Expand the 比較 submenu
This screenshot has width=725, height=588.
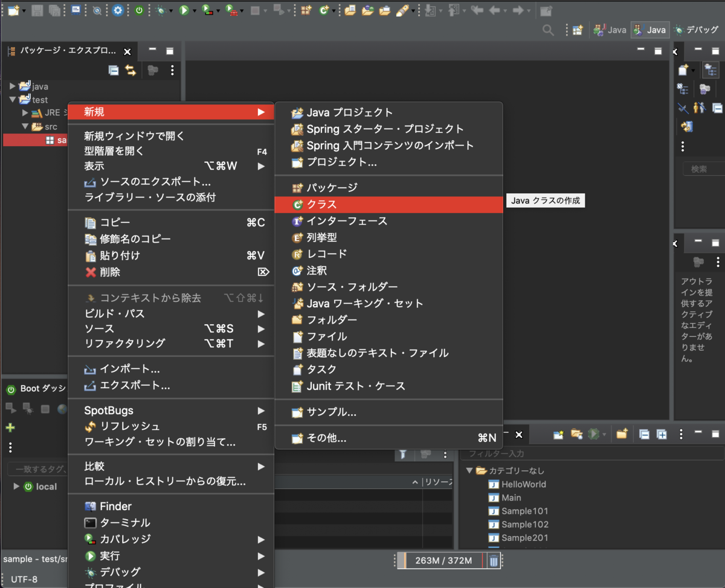[x=171, y=466]
